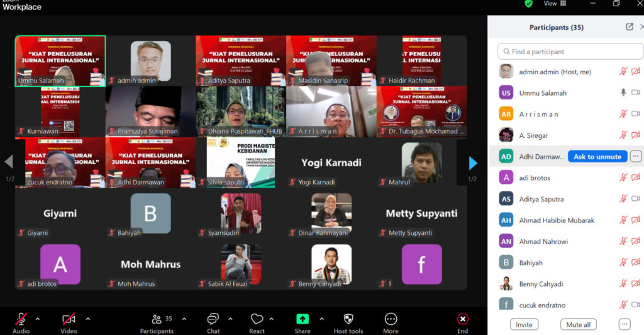Screen dimensions: 644x335
Task: Select Bahiyah in the participants list
Action: click(x=567, y=263)
